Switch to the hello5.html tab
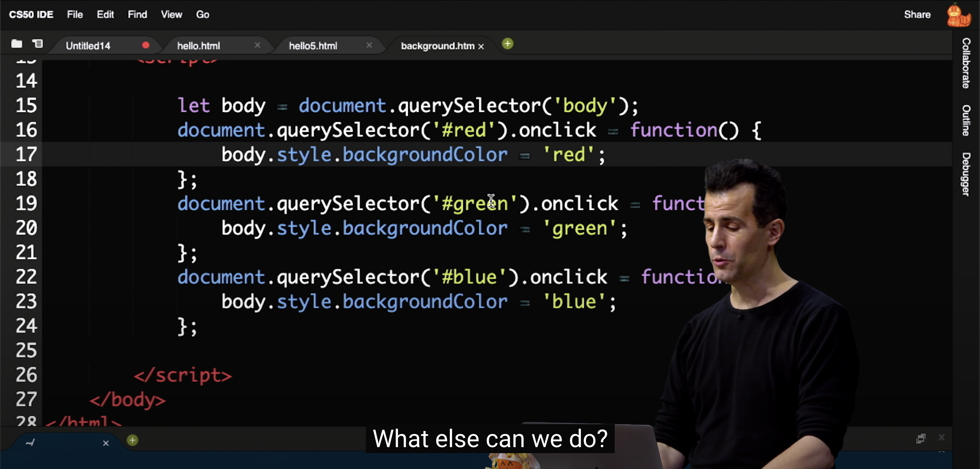Image resolution: width=980 pixels, height=469 pixels. point(313,46)
